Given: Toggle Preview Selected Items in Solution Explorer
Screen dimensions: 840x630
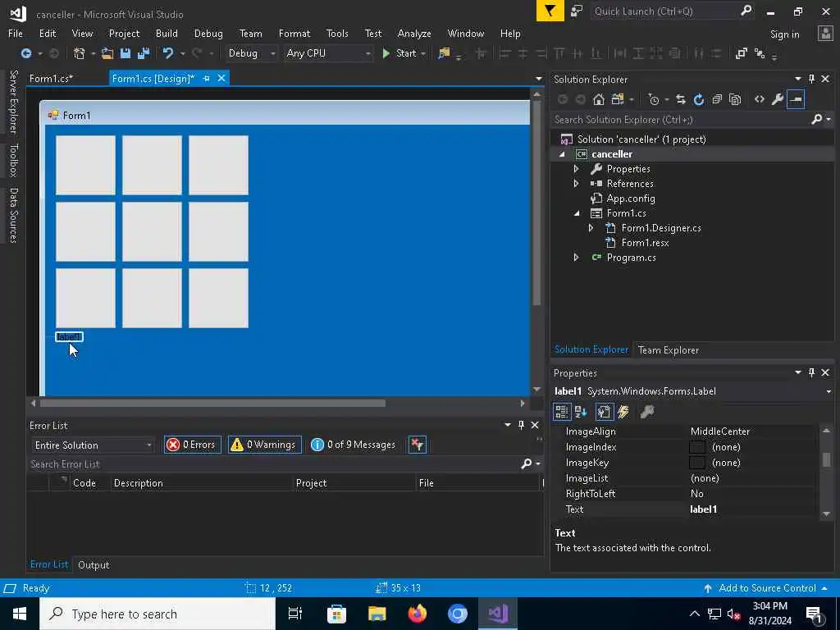Looking at the screenshot, I should click(x=796, y=99).
